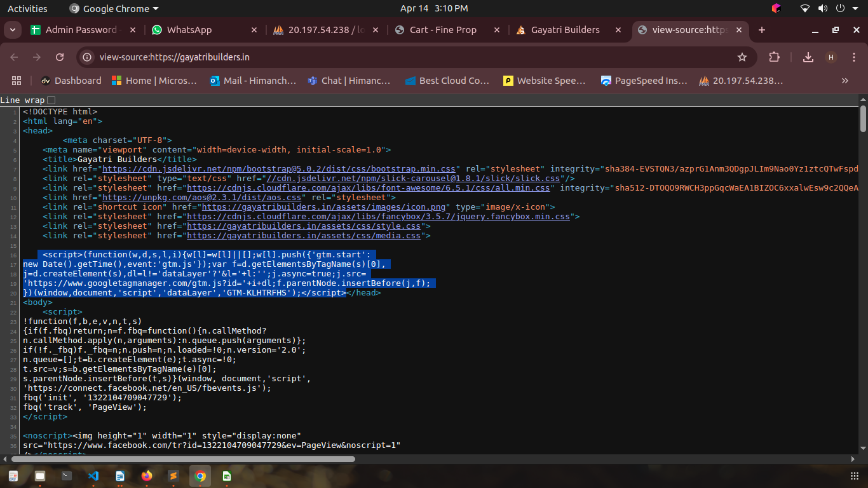Bookmark this page with the star icon
Viewport: 868px width, 488px height.
pyautogui.click(x=742, y=57)
